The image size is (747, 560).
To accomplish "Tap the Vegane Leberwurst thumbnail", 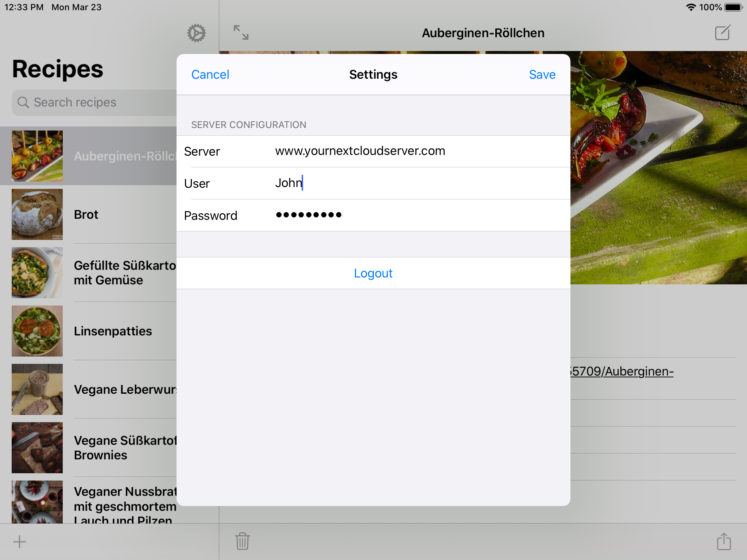I will (x=37, y=389).
